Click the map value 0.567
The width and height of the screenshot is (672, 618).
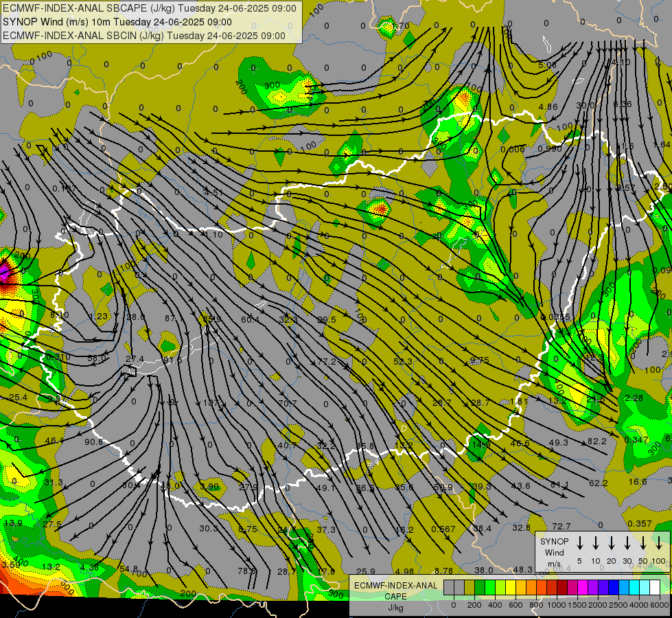point(443,529)
